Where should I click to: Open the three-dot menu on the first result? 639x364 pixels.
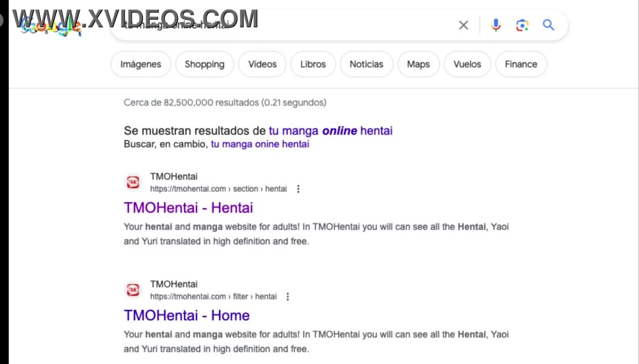(298, 189)
